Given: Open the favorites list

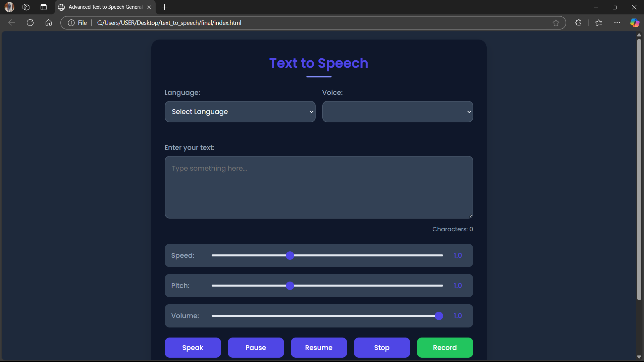Looking at the screenshot, I should (599, 23).
